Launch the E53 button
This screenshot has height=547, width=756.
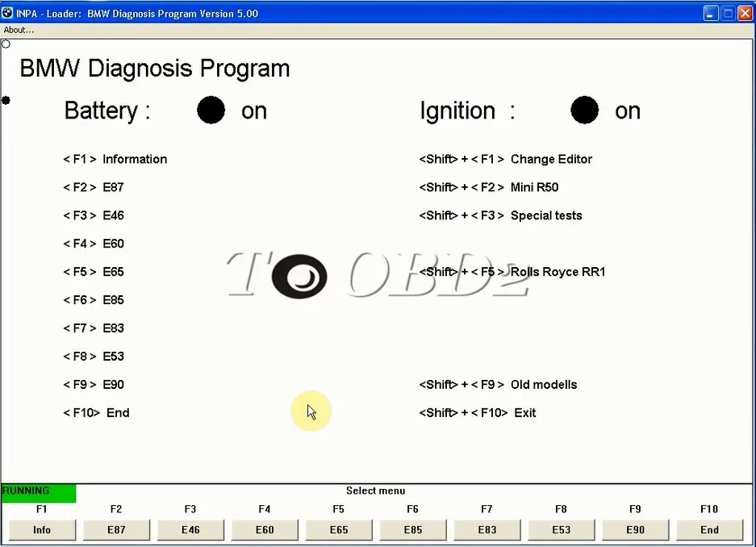tap(562, 529)
